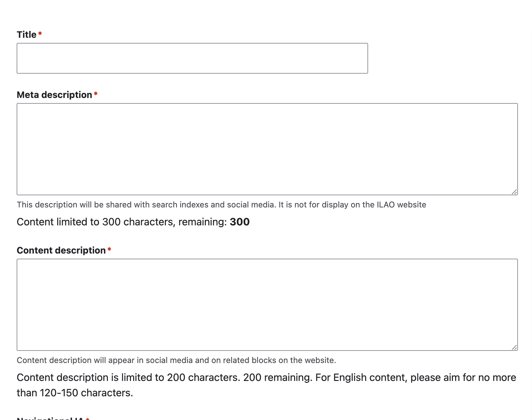Click the Meta description label
The image size is (532, 420).
54,95
